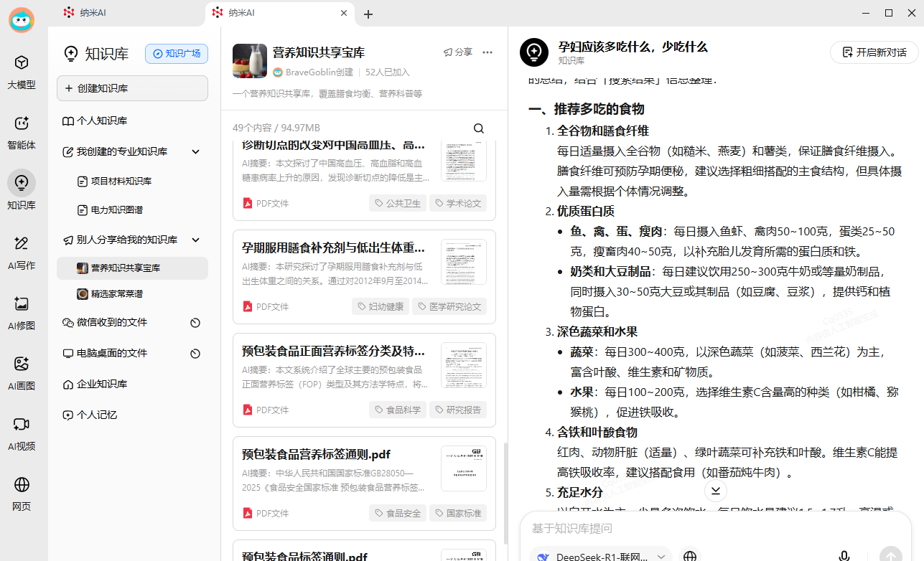Click the 研究报告 tag
This screenshot has width=924, height=561.
pos(458,410)
